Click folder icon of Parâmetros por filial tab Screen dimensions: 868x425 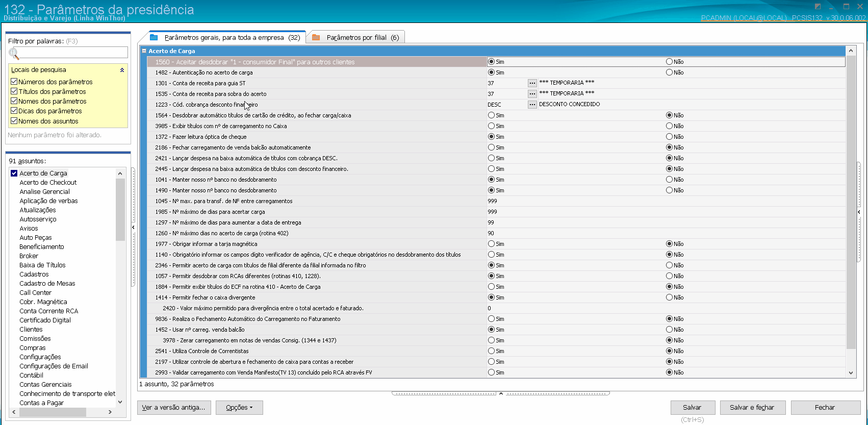[316, 37]
